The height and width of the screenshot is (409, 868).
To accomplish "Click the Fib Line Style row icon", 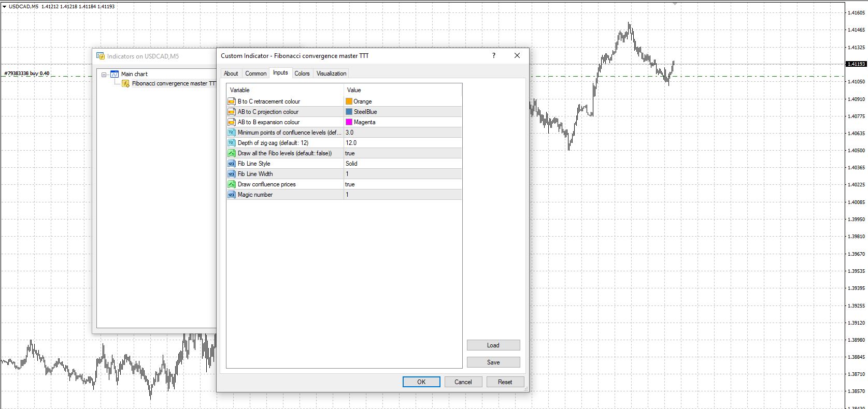I will 232,164.
